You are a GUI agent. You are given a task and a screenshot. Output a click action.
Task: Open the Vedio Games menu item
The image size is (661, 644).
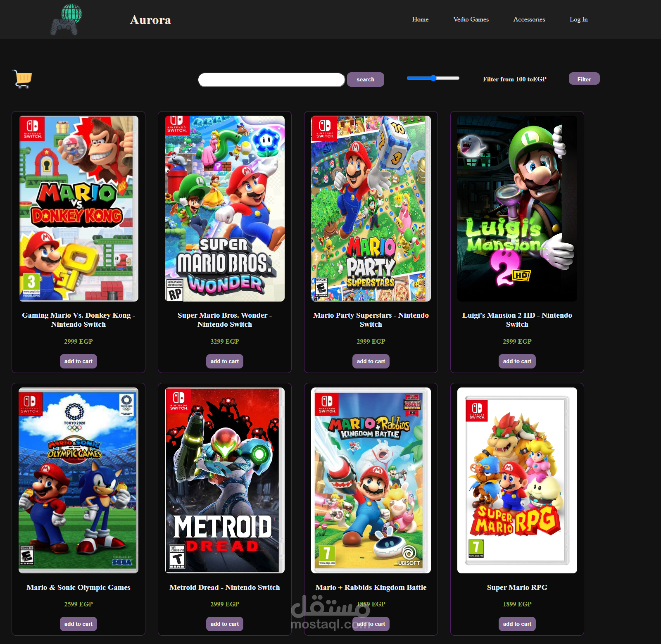(x=471, y=19)
